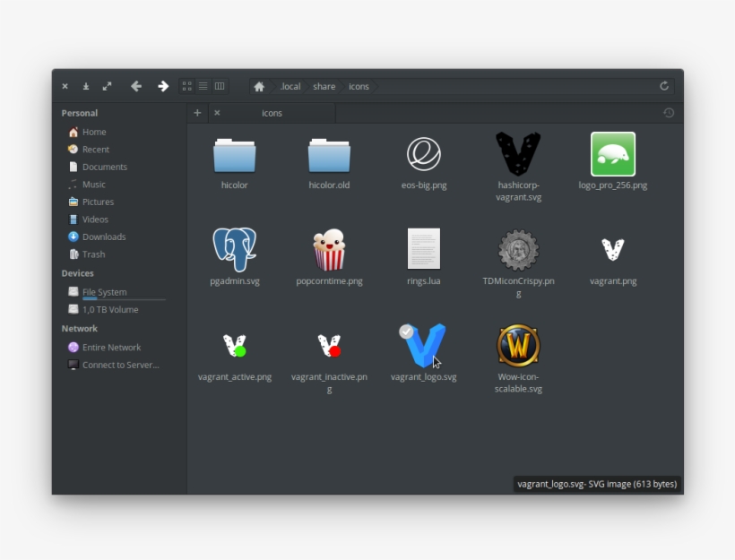Screen dimensions: 735x560
Task: Select the hashicorp-vagrant.svg file
Action: [518, 154]
